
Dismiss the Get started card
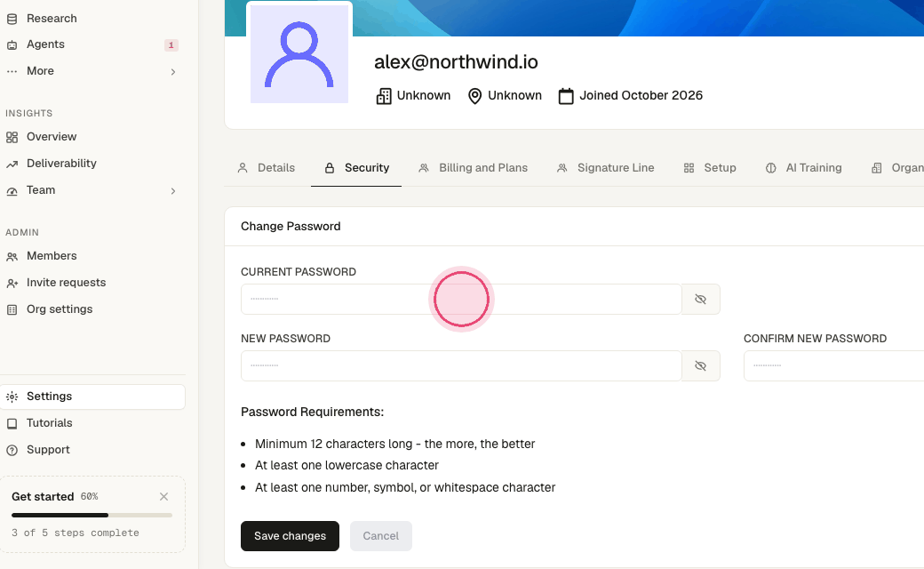[163, 496]
